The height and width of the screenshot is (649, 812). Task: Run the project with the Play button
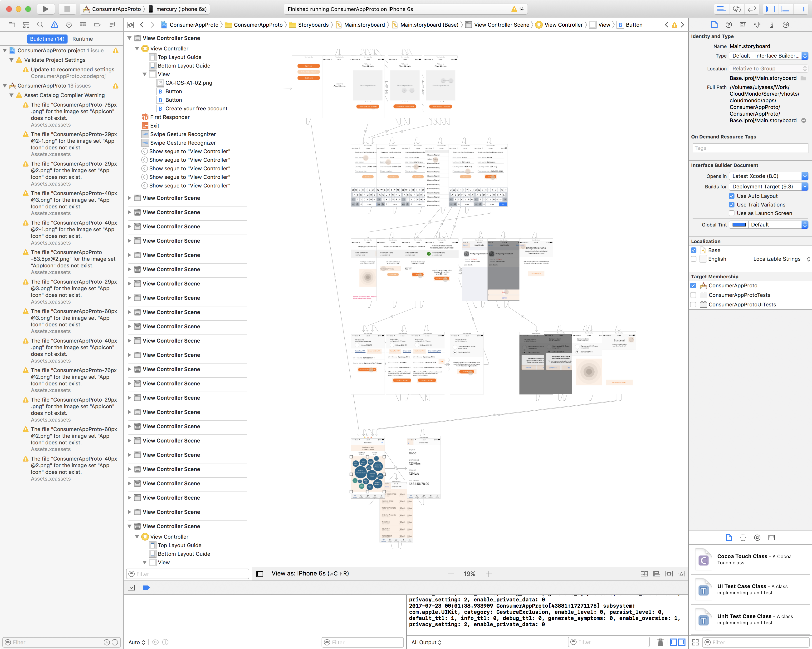click(46, 9)
